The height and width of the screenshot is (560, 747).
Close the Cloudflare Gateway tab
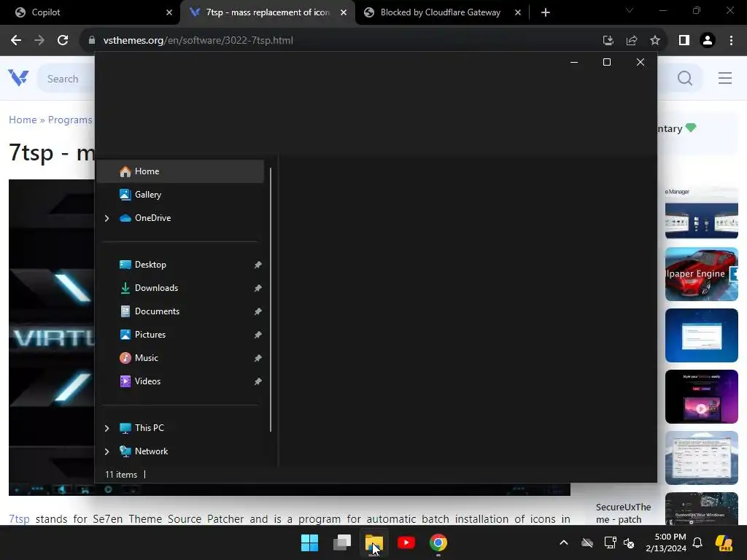click(x=518, y=12)
